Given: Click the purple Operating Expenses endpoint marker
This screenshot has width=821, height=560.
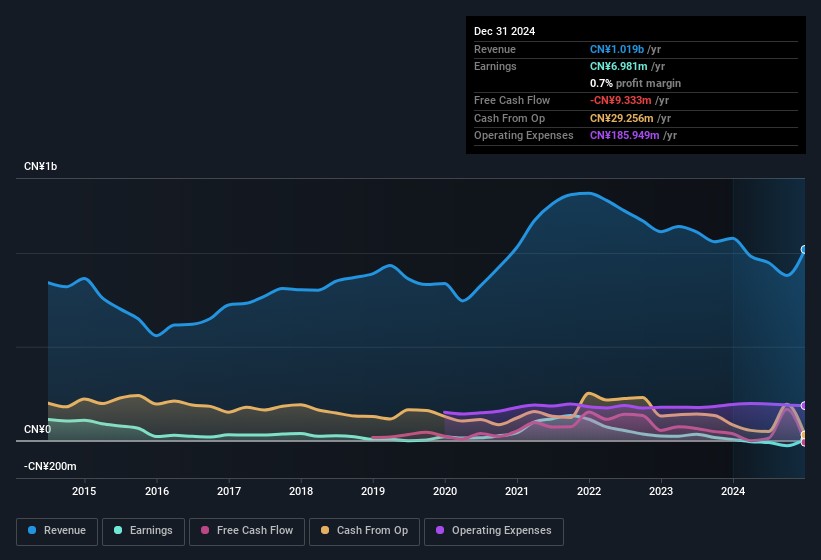Looking at the screenshot, I should [804, 406].
